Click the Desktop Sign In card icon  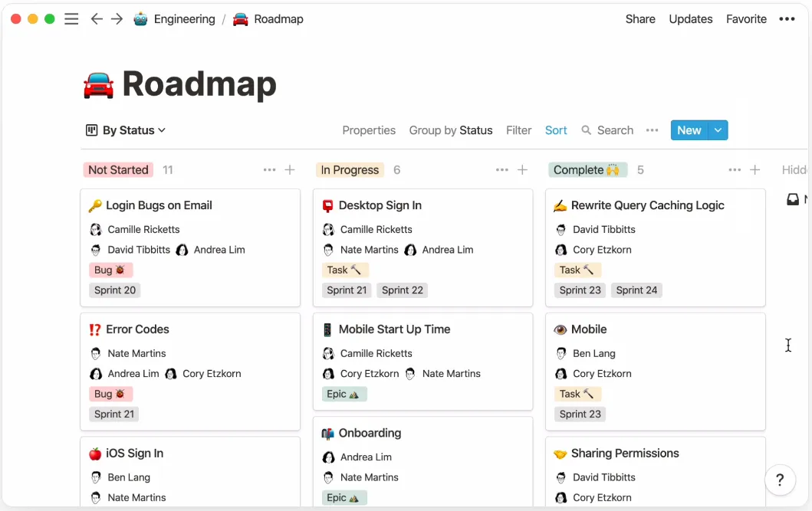click(x=328, y=206)
